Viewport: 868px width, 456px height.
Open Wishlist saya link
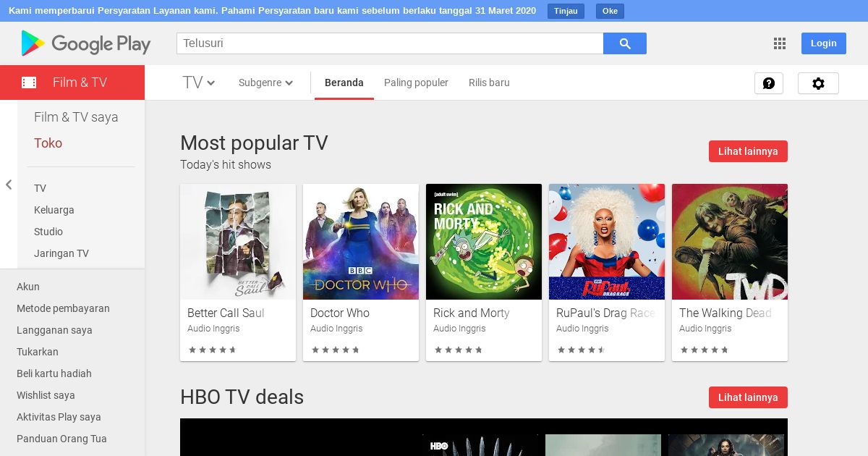pos(46,395)
